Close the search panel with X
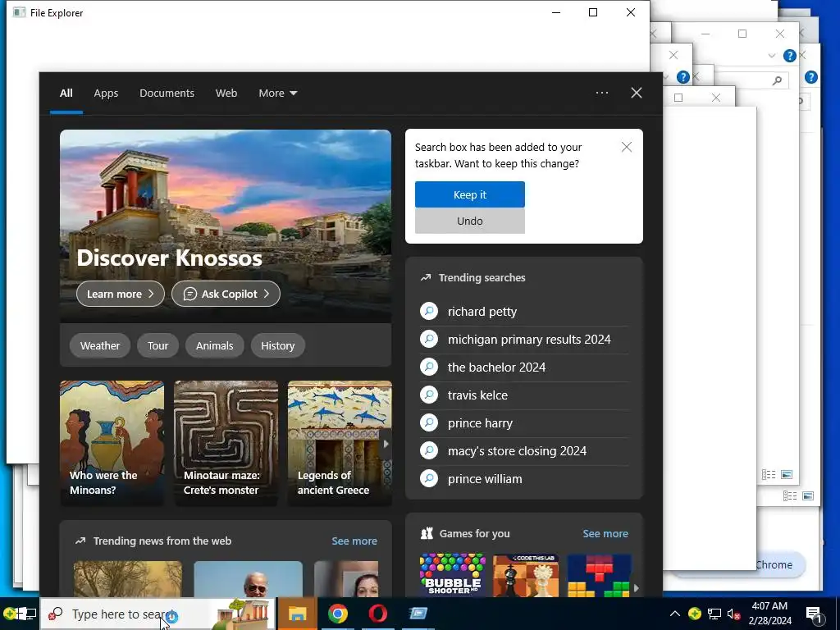Viewport: 840px width, 630px height. pos(637,93)
